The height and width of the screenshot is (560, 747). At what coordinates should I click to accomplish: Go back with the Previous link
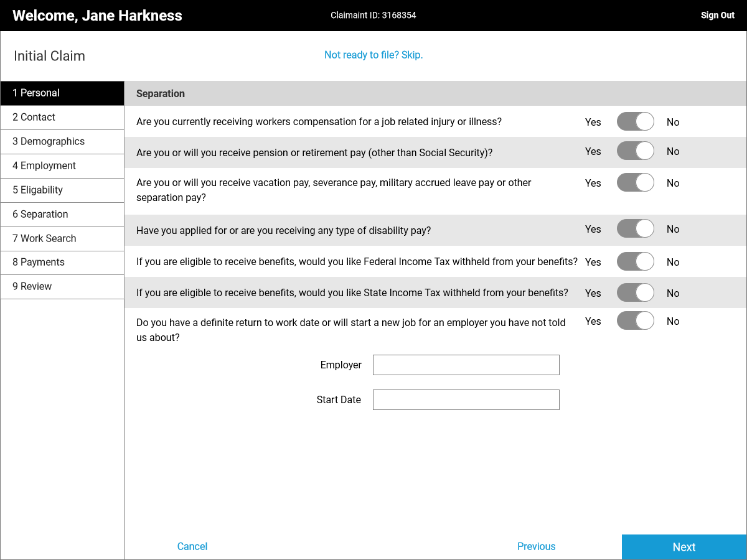pyautogui.click(x=536, y=546)
